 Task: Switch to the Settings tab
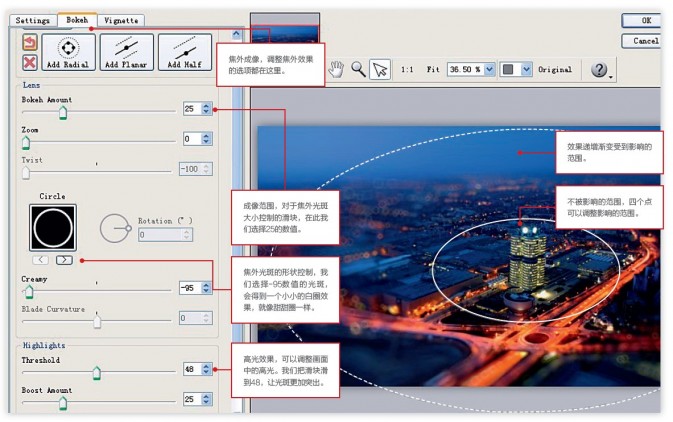pos(32,20)
